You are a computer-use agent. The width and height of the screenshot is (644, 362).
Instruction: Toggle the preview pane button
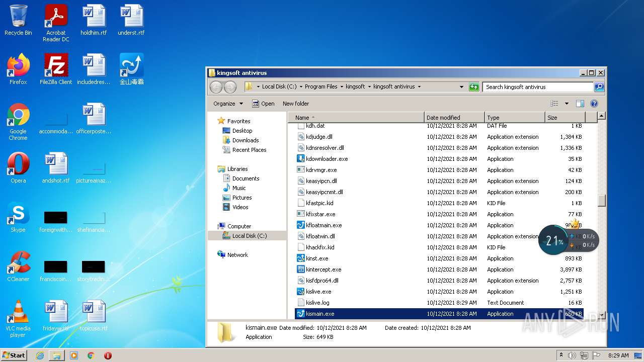580,104
